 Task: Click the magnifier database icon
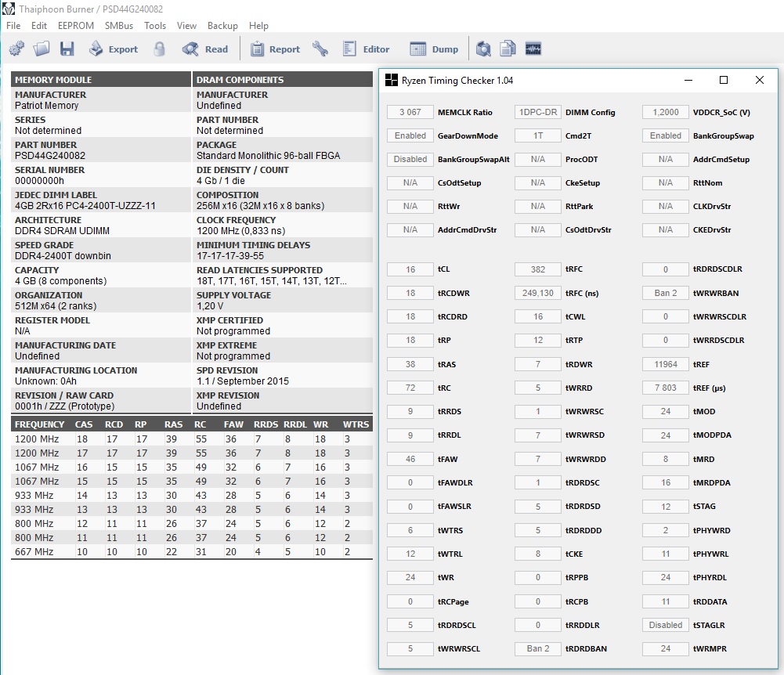tap(484, 49)
